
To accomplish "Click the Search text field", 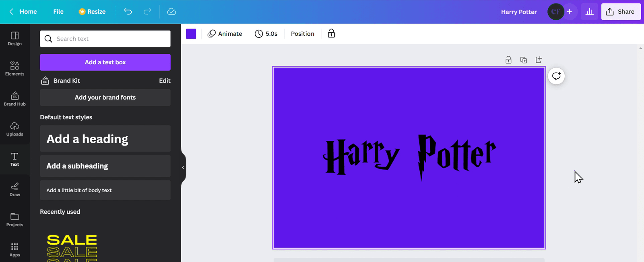I will pos(105,39).
